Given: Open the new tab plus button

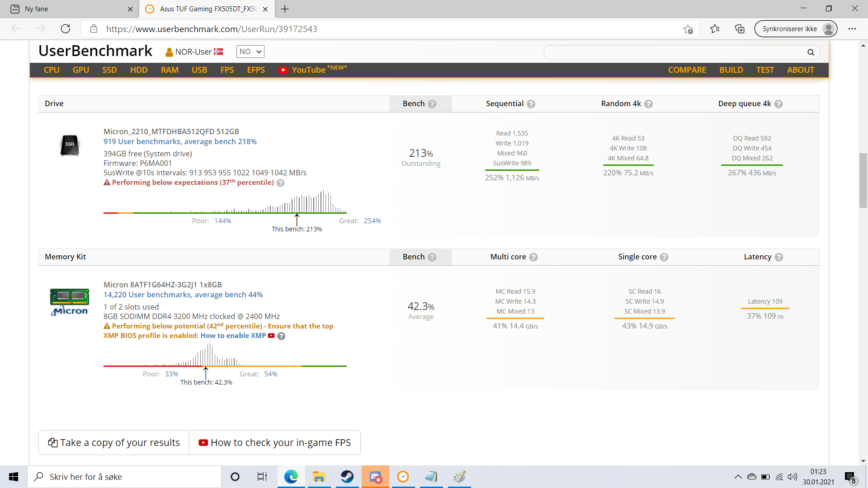Looking at the screenshot, I should tap(285, 9).
